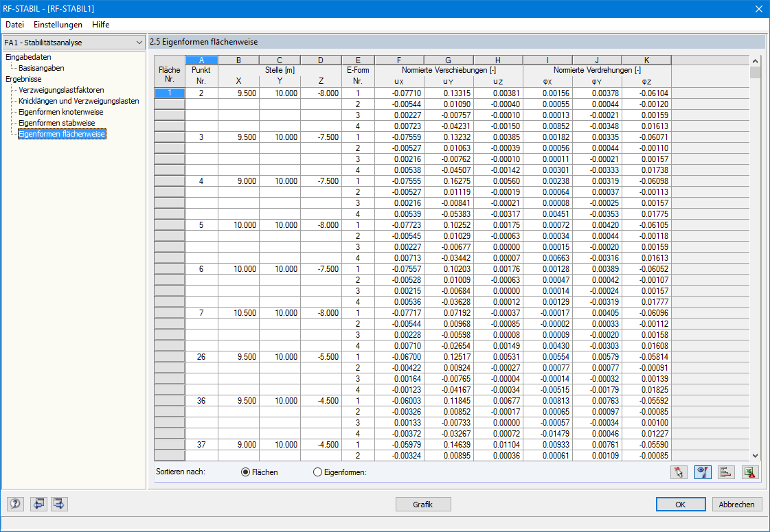770x532 pixels.
Task: Click Punkt Nr. cell 26
Action: coord(201,357)
